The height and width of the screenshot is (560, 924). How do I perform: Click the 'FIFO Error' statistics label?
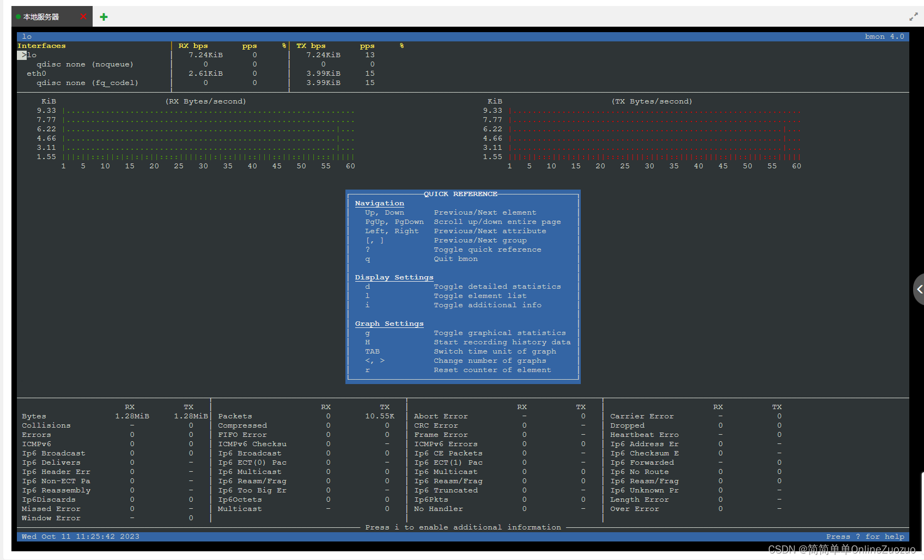click(242, 435)
